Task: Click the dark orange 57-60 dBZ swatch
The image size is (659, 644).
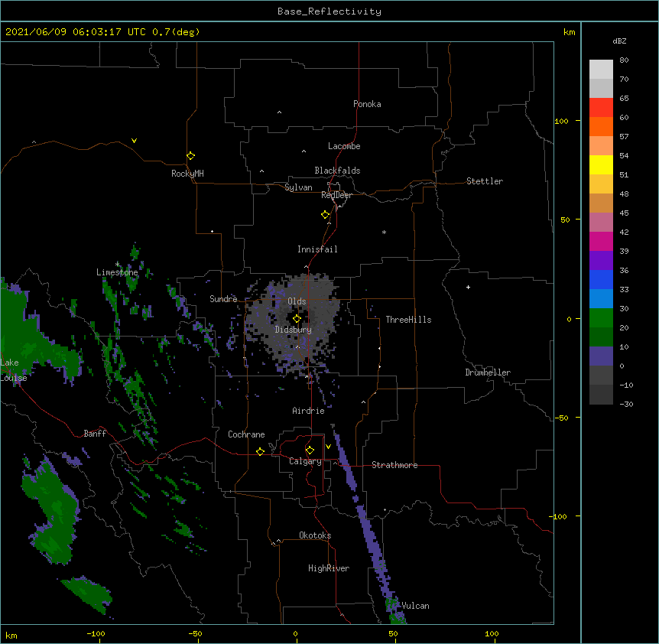Action: tap(601, 126)
